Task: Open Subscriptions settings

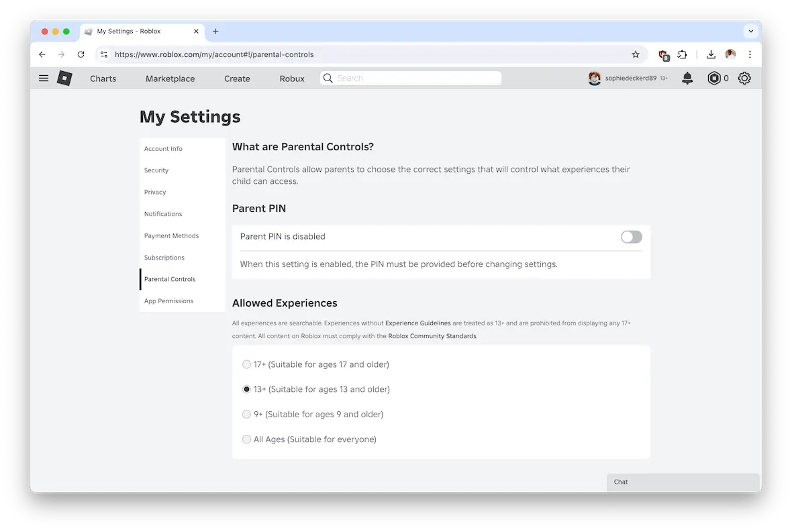Action: click(x=183, y=258)
